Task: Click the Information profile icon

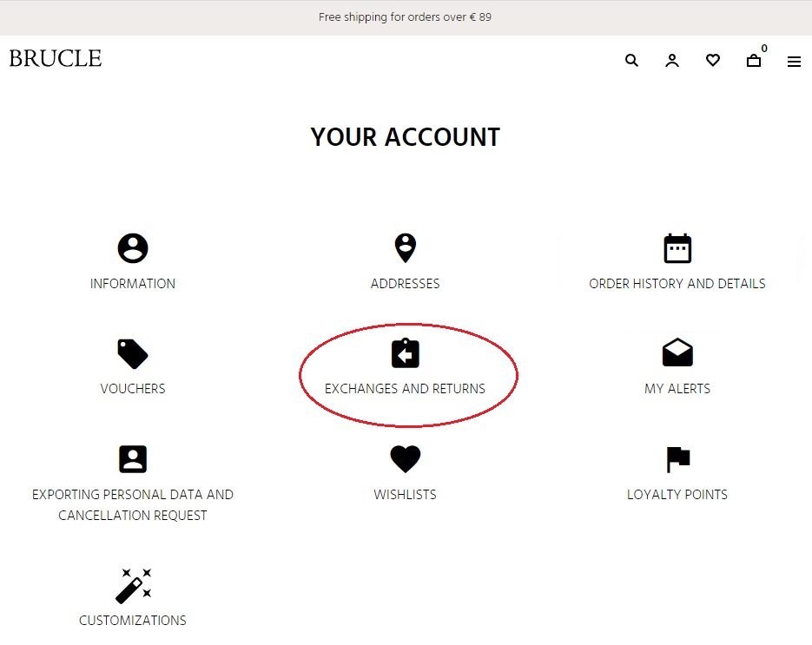Action: point(133,249)
